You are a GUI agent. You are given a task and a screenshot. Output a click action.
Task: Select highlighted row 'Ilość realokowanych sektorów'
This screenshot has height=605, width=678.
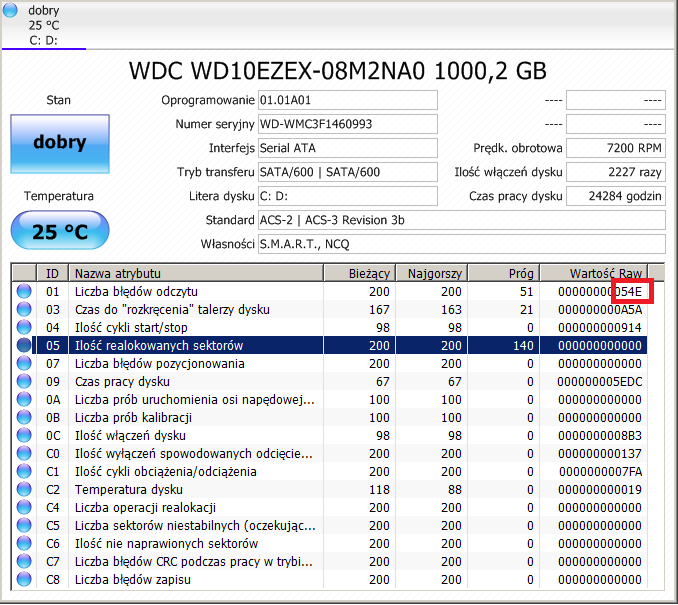329,346
